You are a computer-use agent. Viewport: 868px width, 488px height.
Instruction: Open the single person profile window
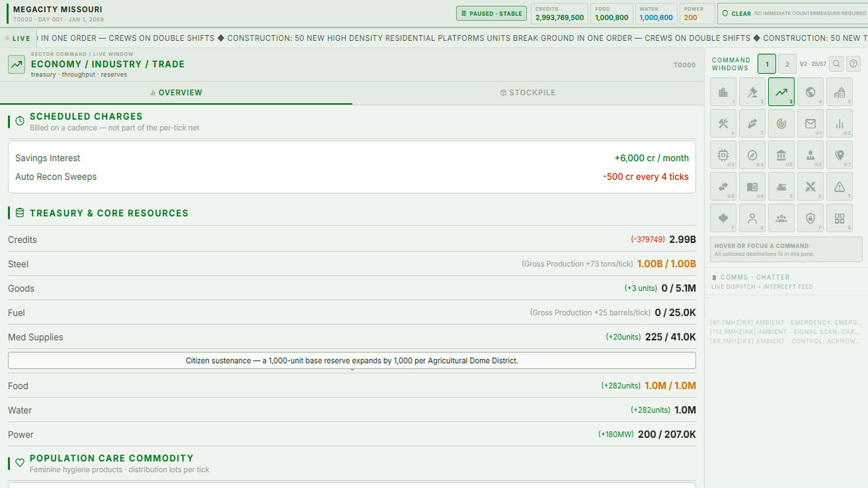(752, 218)
